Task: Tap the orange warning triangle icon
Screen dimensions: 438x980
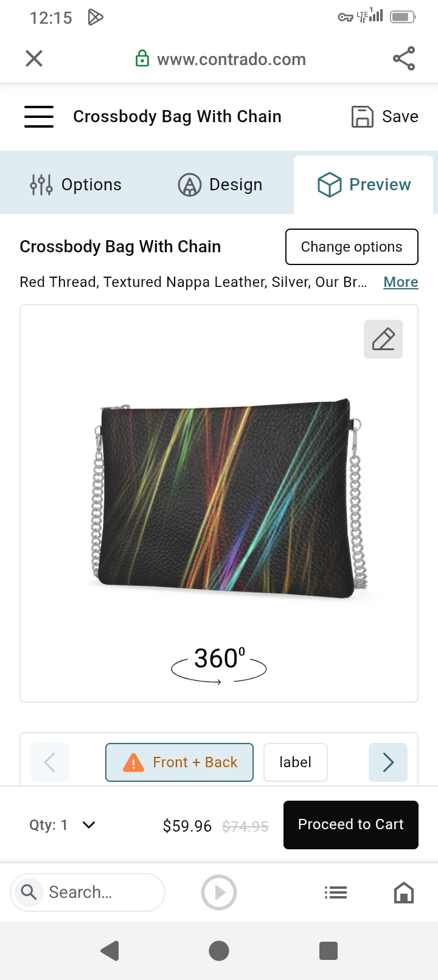Action: 133,762
